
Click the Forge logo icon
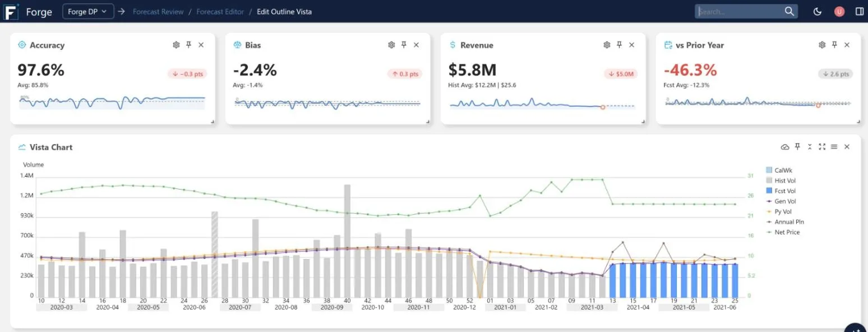click(x=11, y=12)
